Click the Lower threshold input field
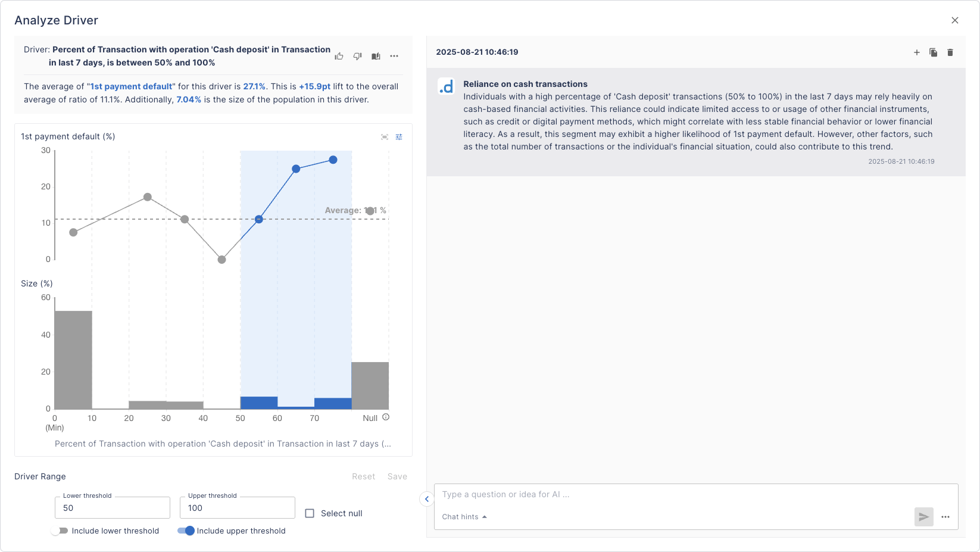This screenshot has width=980, height=552. coord(113,508)
